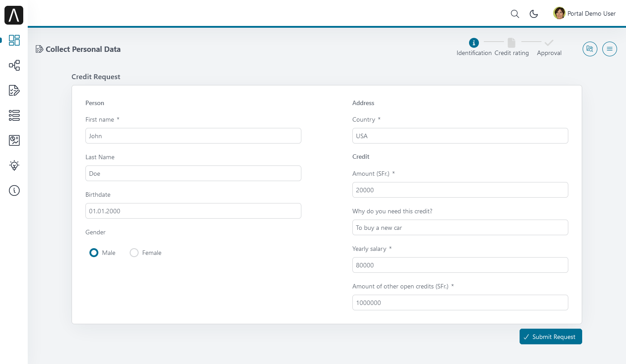Open the Portal Demo User avatar
The image size is (626, 364).
point(559,13)
